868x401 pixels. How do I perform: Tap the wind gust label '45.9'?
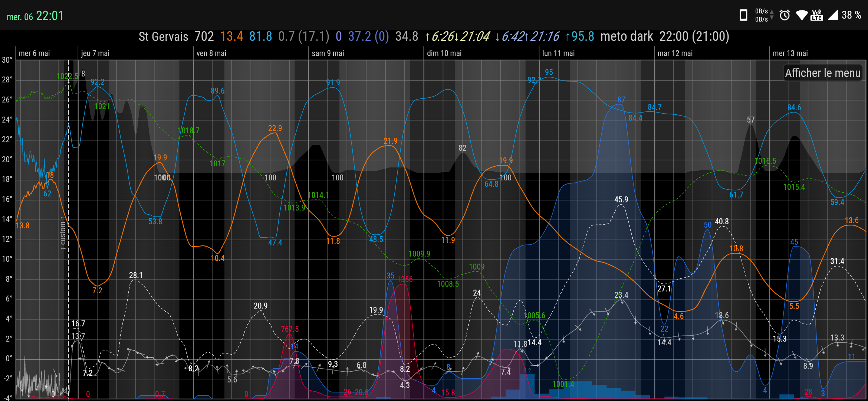point(621,200)
